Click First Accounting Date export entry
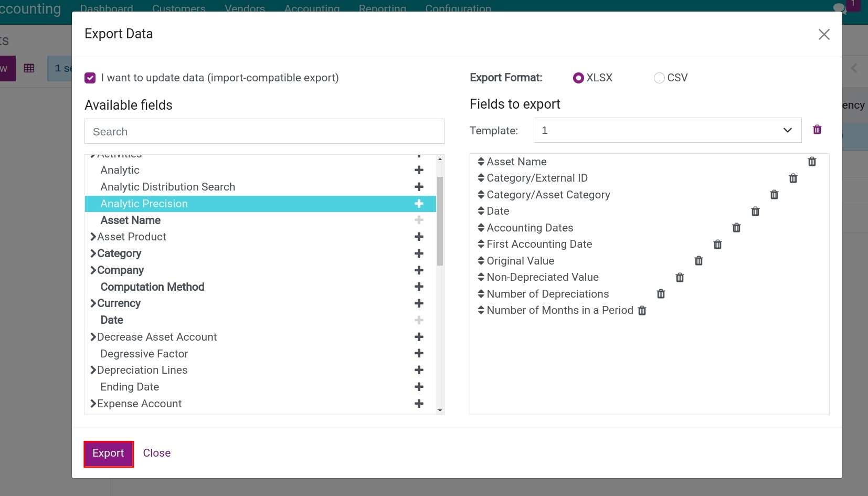The width and height of the screenshot is (868, 496). click(x=539, y=244)
